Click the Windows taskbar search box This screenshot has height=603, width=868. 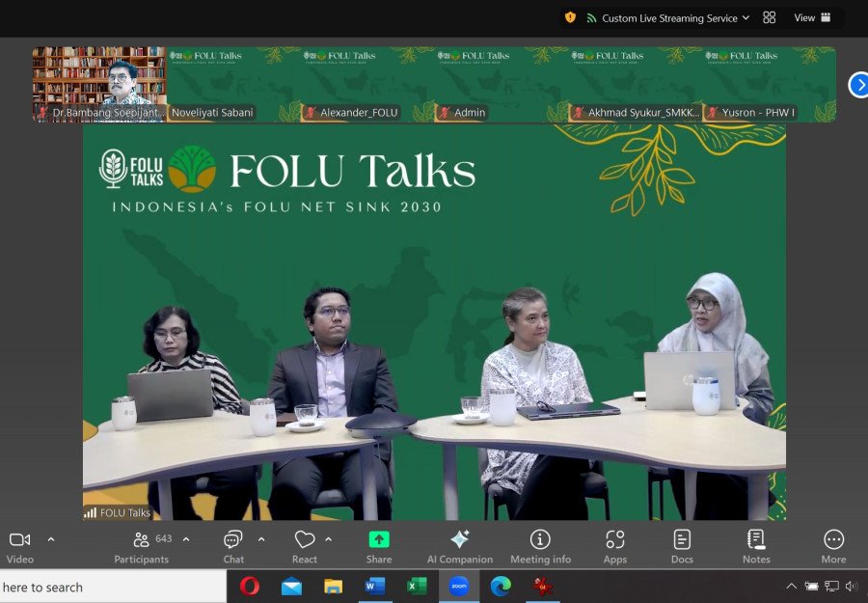coord(113,587)
